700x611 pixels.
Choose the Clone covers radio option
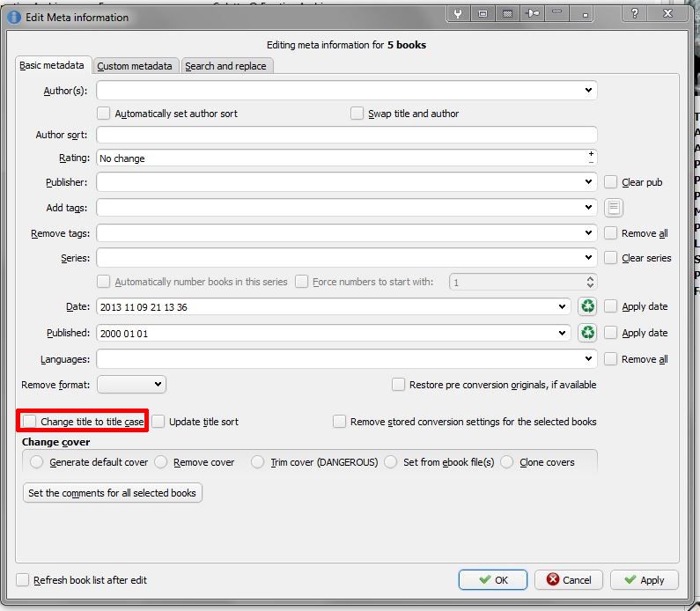[x=506, y=462]
